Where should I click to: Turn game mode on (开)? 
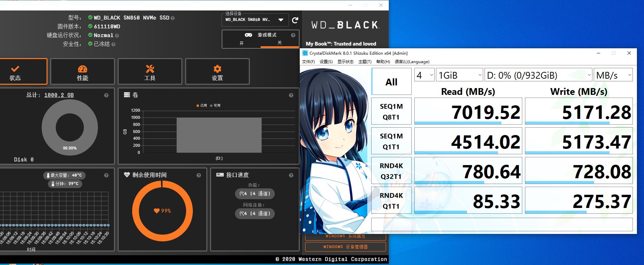point(241,43)
